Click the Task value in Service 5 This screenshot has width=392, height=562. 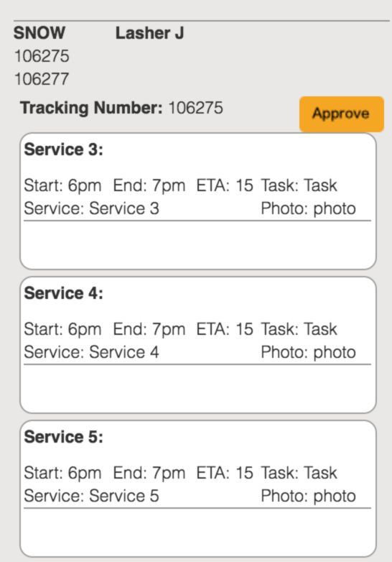click(x=321, y=473)
